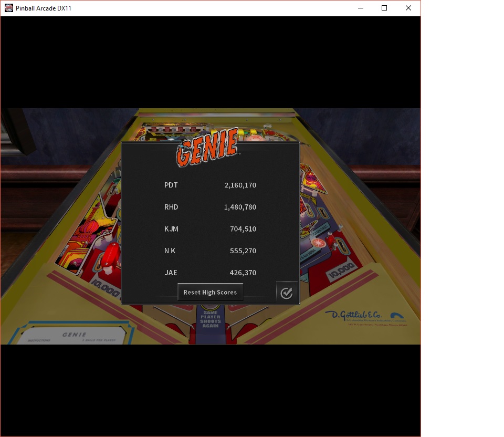504x437 pixels.
Task: Click the Pinball Arcade DX11 title text
Action: pyautogui.click(x=44, y=8)
